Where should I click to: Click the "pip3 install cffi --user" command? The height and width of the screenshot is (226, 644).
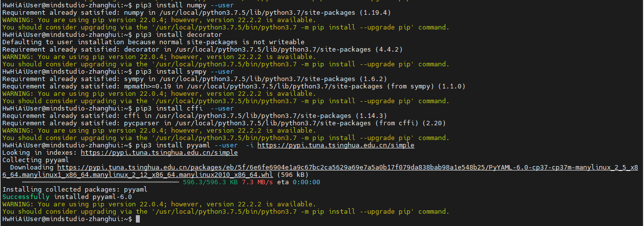tap(178, 108)
